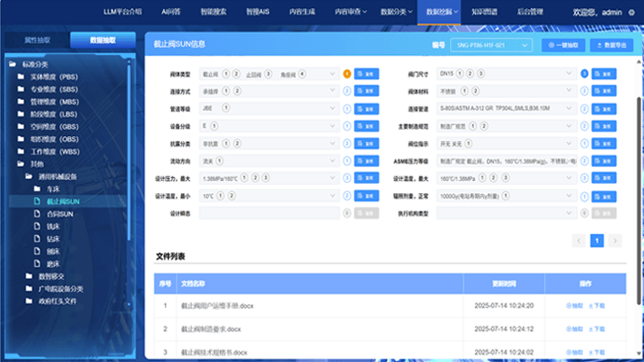The width and height of the screenshot is (644, 362).
Task: Click the count badge for 连接管道 row
Action: [x=584, y=109]
